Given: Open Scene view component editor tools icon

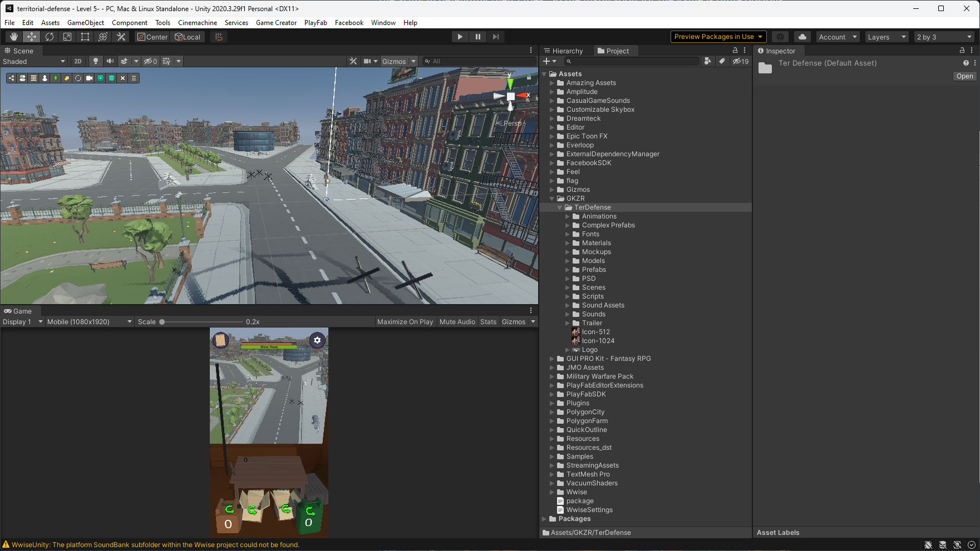Looking at the screenshot, I should (353, 61).
